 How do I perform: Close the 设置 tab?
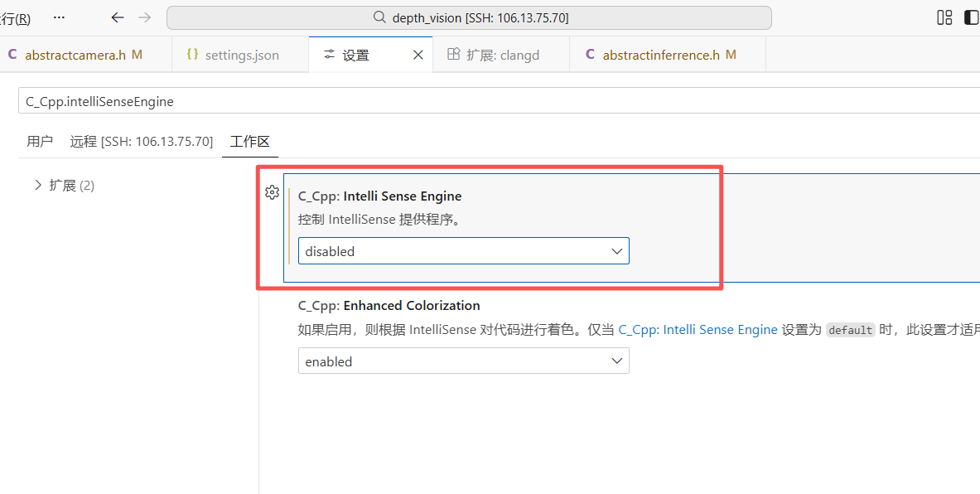pyautogui.click(x=418, y=55)
